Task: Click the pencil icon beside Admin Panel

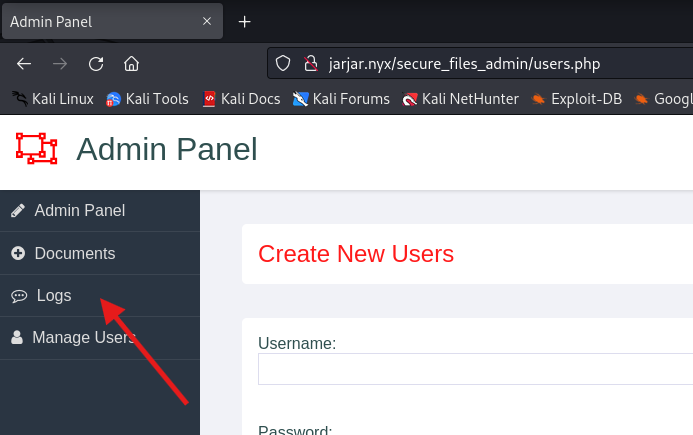Action: (17, 211)
